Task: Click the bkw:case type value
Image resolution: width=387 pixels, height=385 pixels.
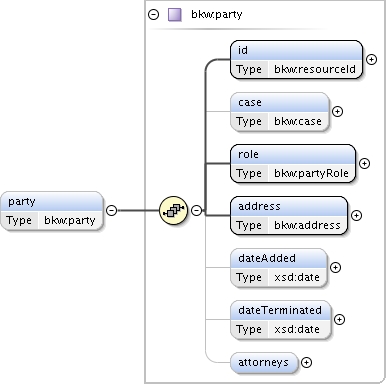Action: pos(298,121)
